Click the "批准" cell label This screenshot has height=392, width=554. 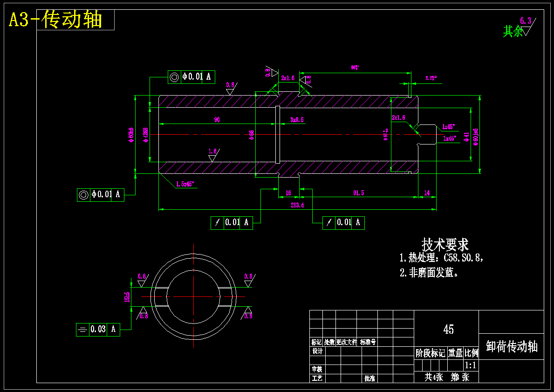point(370,378)
